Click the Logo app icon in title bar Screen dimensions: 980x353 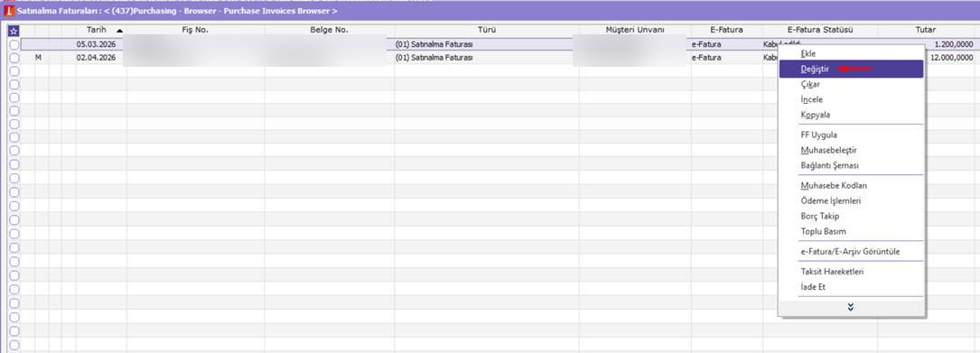coord(9,11)
